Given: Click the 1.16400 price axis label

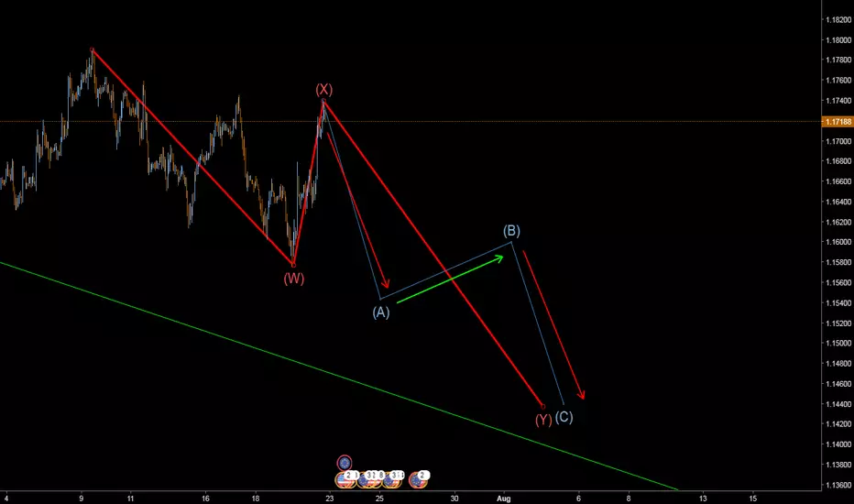Looking at the screenshot, I should tap(838, 202).
